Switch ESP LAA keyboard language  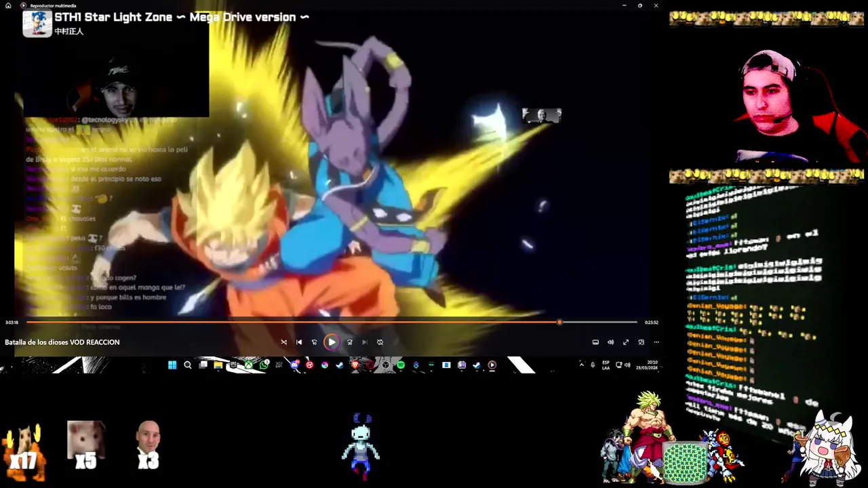pos(606,365)
